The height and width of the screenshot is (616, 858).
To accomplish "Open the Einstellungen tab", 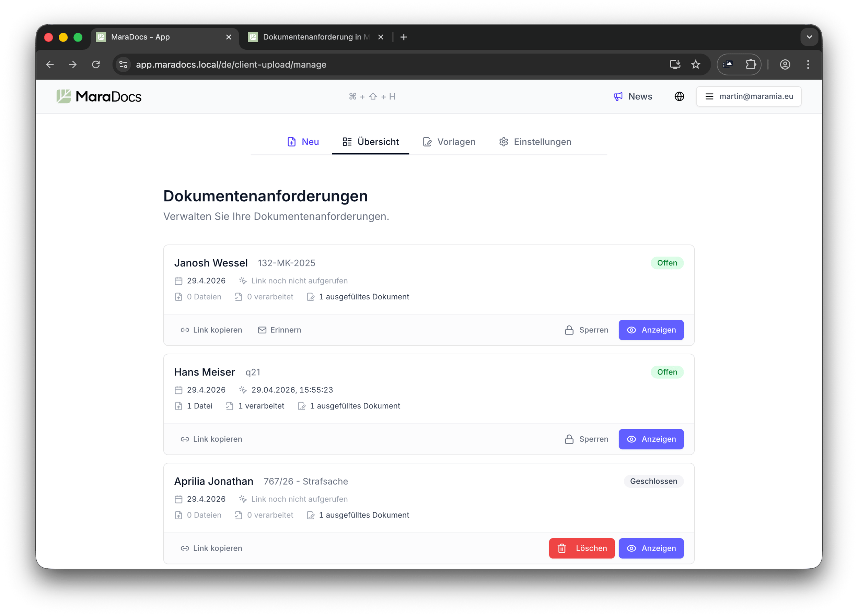I will click(x=535, y=142).
